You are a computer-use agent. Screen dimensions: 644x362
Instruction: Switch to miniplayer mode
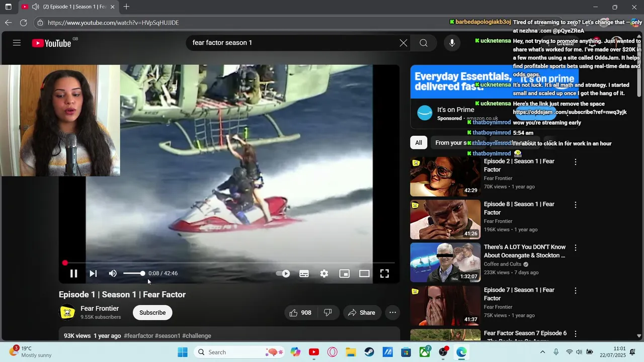pyautogui.click(x=344, y=274)
